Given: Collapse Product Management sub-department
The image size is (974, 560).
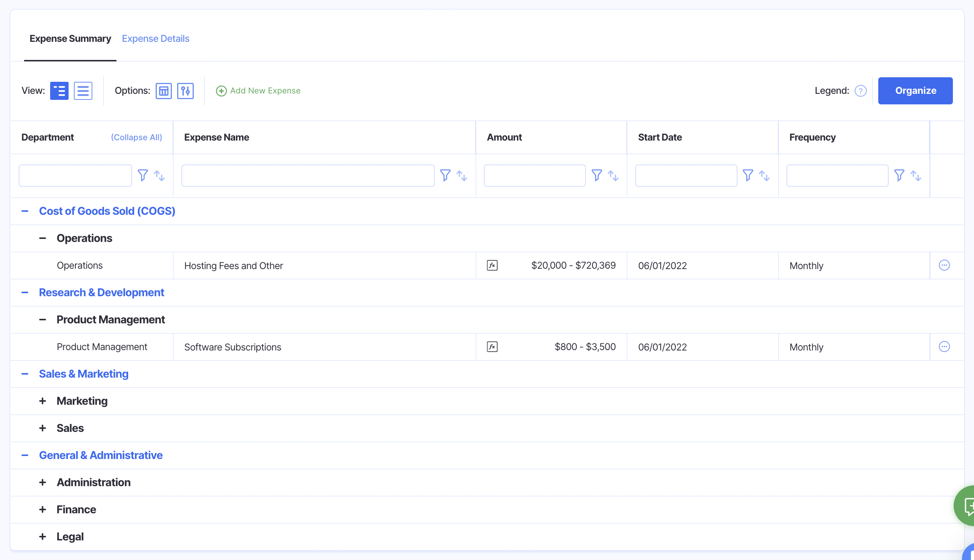Looking at the screenshot, I should pyautogui.click(x=43, y=319).
